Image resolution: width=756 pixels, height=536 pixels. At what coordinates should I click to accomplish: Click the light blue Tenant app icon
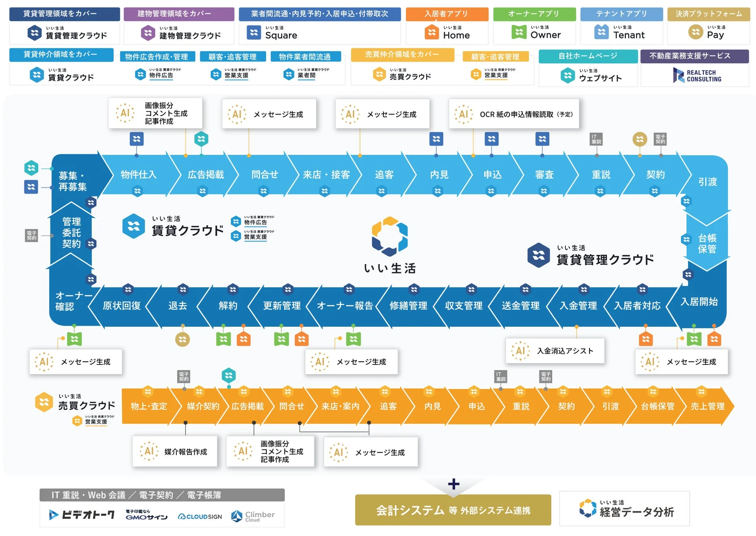pos(601,32)
